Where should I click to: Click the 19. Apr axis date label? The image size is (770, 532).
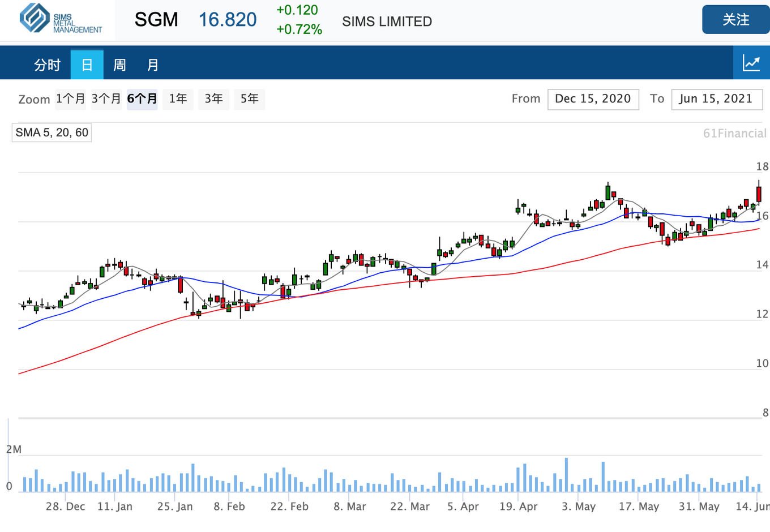tap(519, 507)
